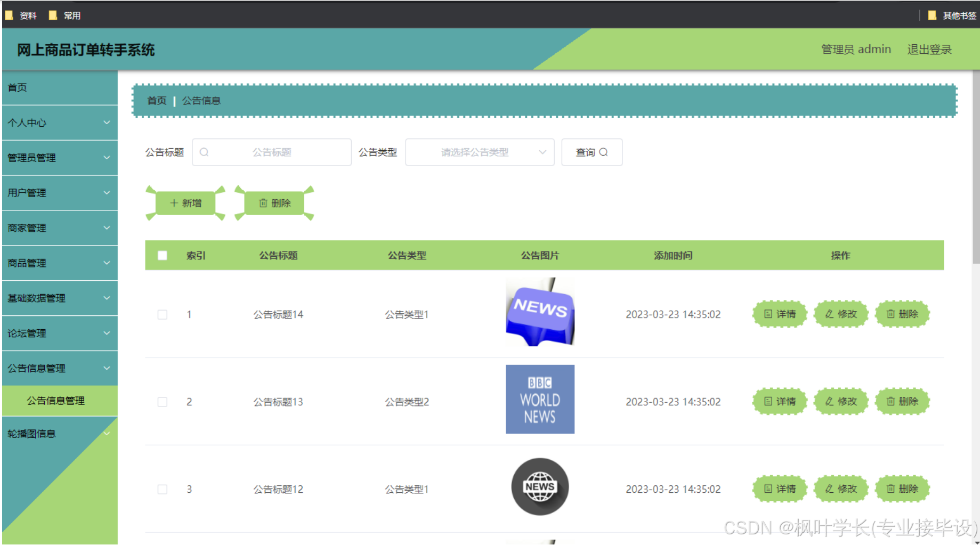Click 公告类型 column header
The height and width of the screenshot is (545, 980).
(407, 256)
